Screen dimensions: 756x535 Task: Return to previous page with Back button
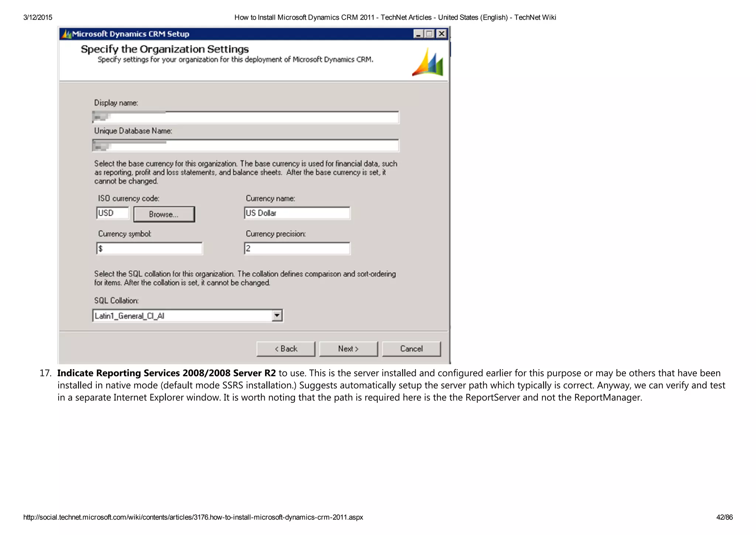[286, 349]
